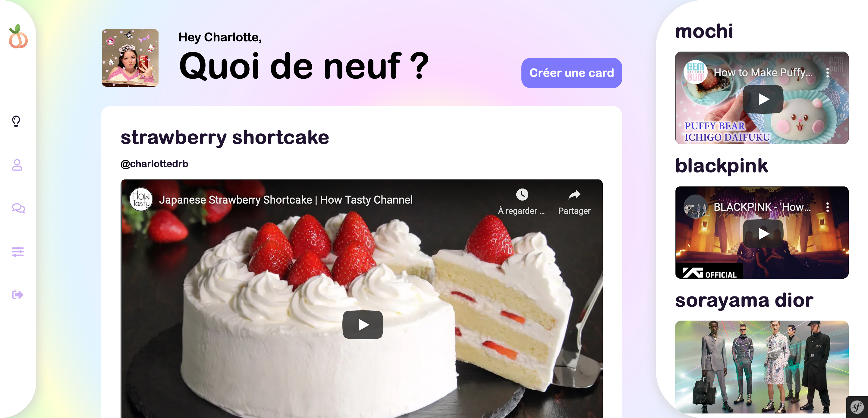Screen dimensions: 868x418
Task: Click the peach logo icon
Action: 18,36
